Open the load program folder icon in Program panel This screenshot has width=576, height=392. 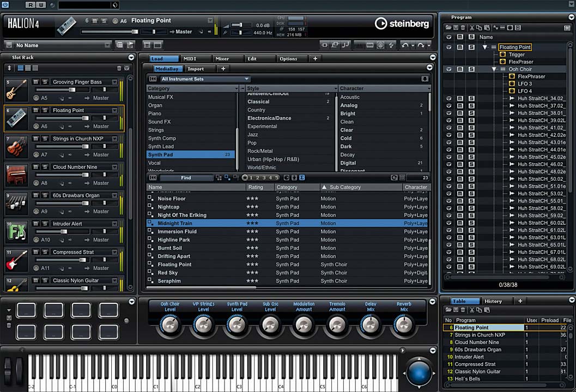click(448, 28)
